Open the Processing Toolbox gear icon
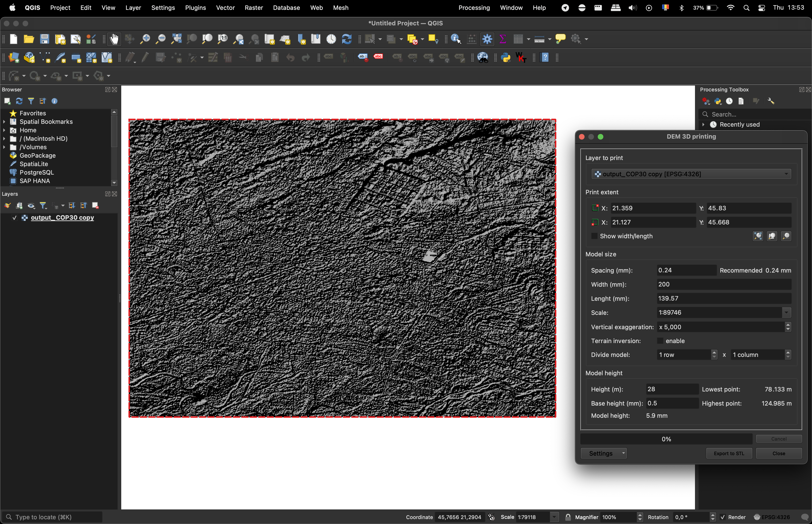 [x=487, y=39]
